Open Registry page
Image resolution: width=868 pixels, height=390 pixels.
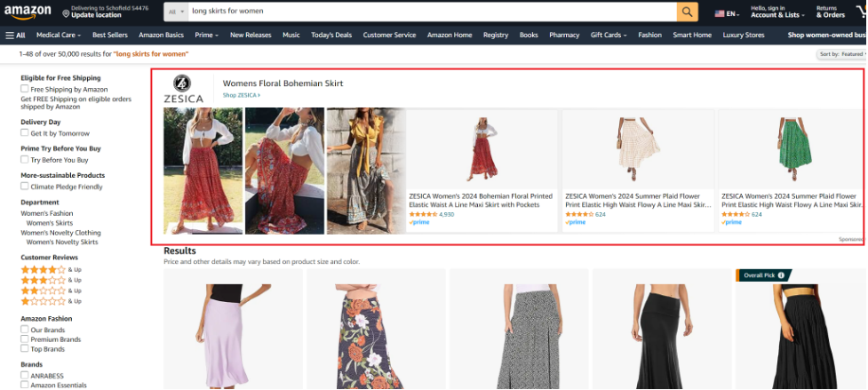(496, 35)
